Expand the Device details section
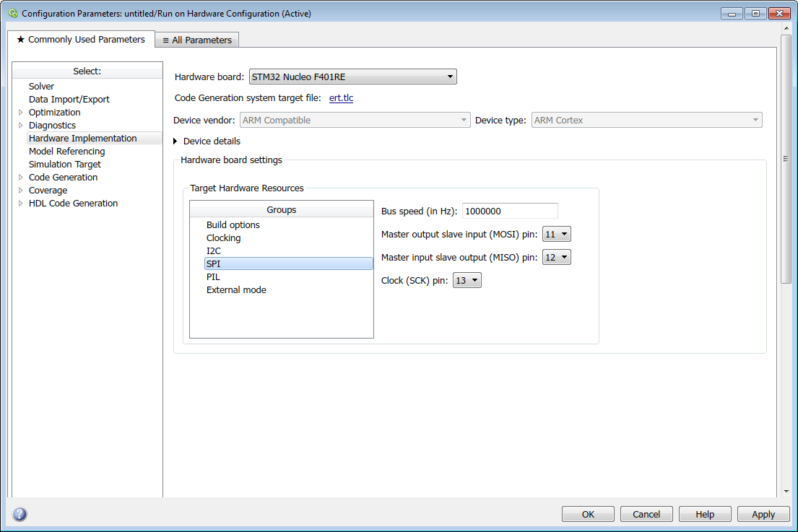 [175, 141]
